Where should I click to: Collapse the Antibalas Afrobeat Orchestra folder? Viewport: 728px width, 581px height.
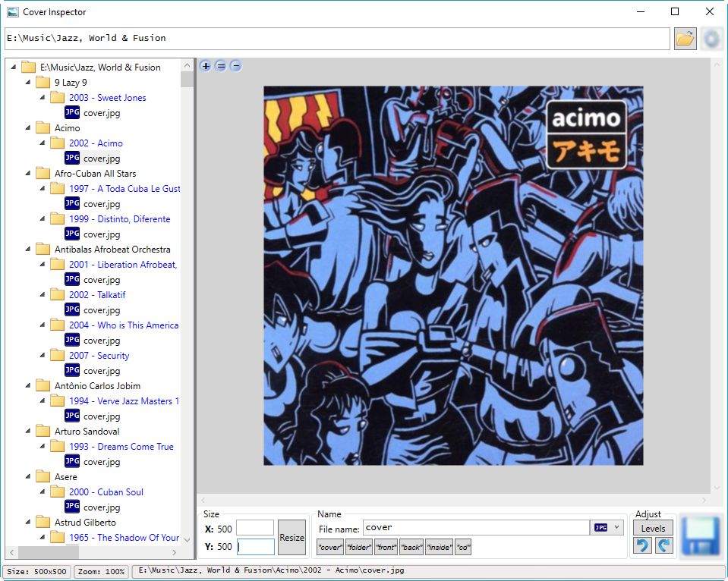28,250
